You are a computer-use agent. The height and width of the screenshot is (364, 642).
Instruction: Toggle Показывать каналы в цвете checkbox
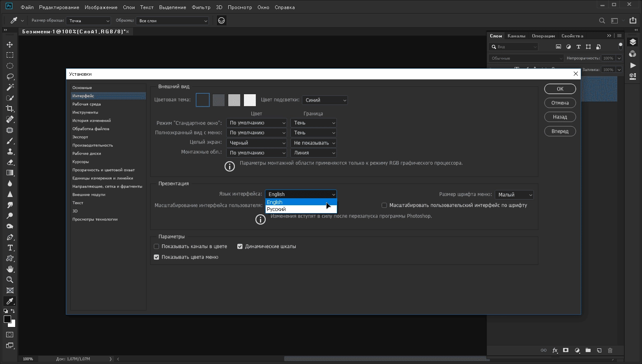coord(156,246)
